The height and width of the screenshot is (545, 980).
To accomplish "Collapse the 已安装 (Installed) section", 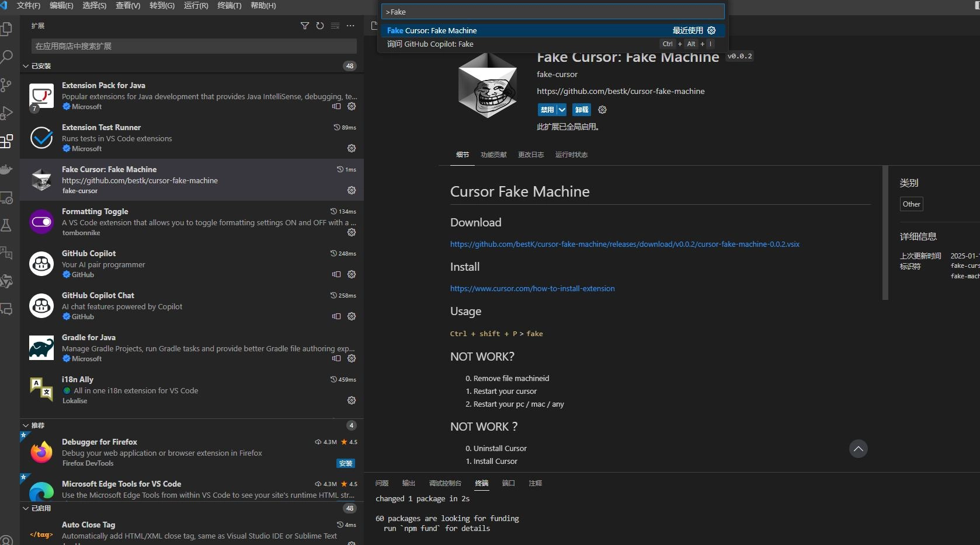I will click(26, 66).
